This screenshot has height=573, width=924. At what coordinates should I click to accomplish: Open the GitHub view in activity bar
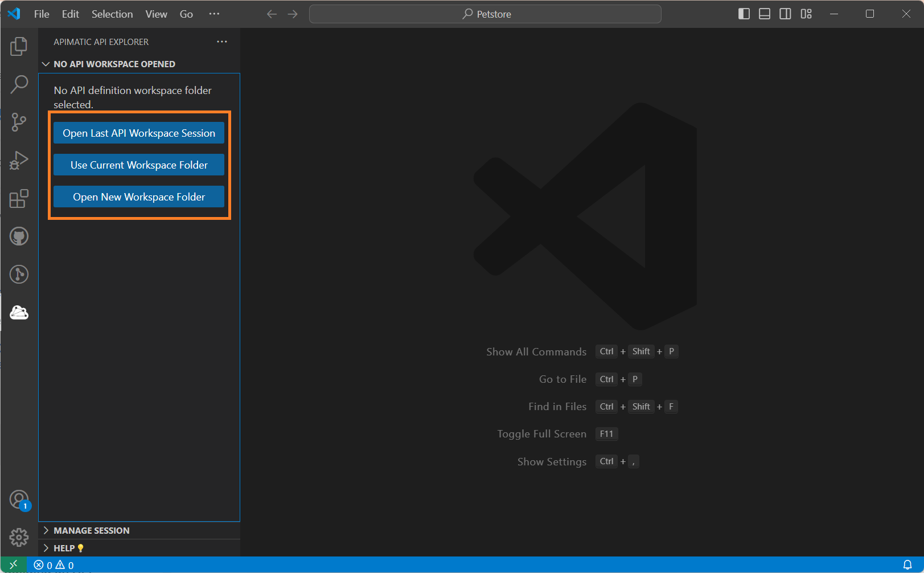click(x=19, y=236)
